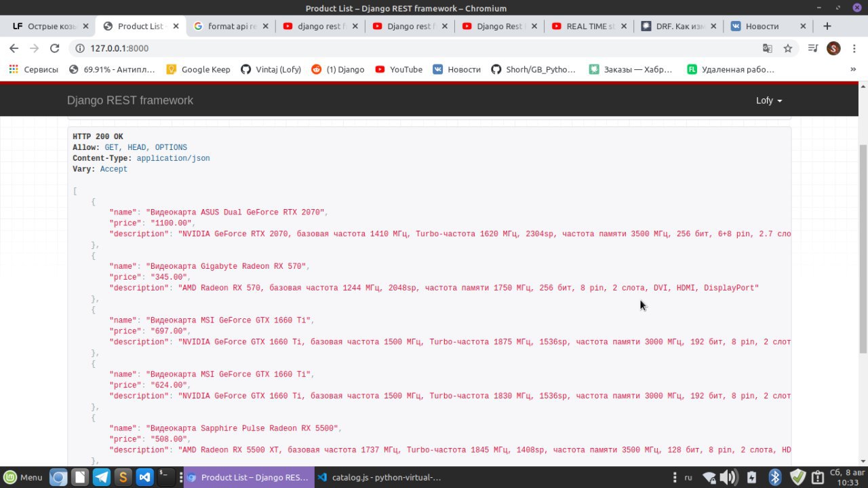Open the (1) Django Reddit bookmark
The width and height of the screenshot is (868, 488).
338,69
